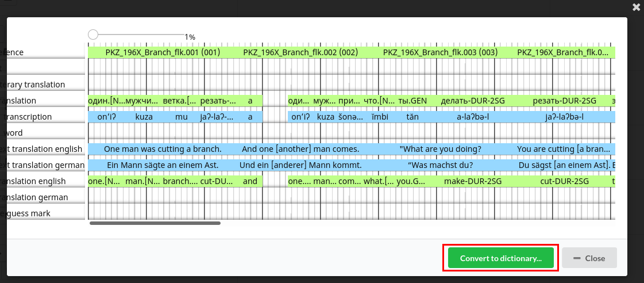Click the horizontal scrollbar under the tiers

pyautogui.click(x=155, y=223)
